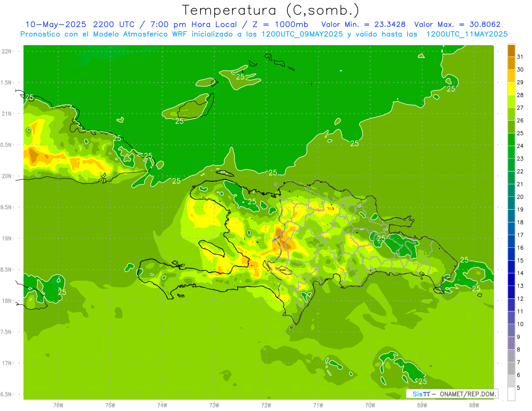Click the "1200UTC_09MAY2025" initialization time

[x=302, y=34]
